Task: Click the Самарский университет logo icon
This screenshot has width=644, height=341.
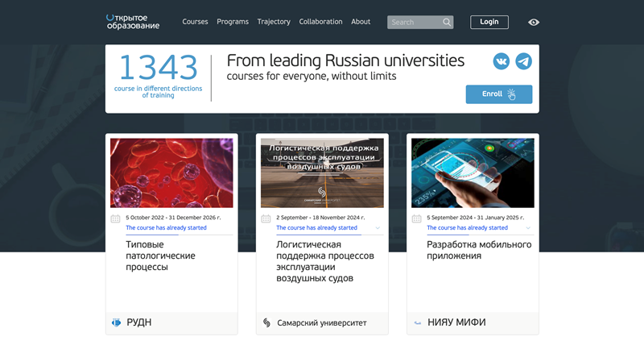Action: tap(266, 322)
